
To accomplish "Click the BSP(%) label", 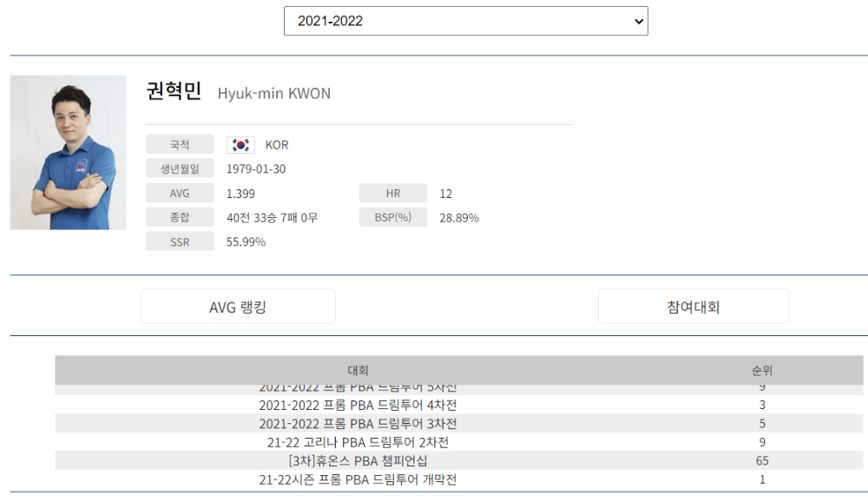I will (393, 217).
